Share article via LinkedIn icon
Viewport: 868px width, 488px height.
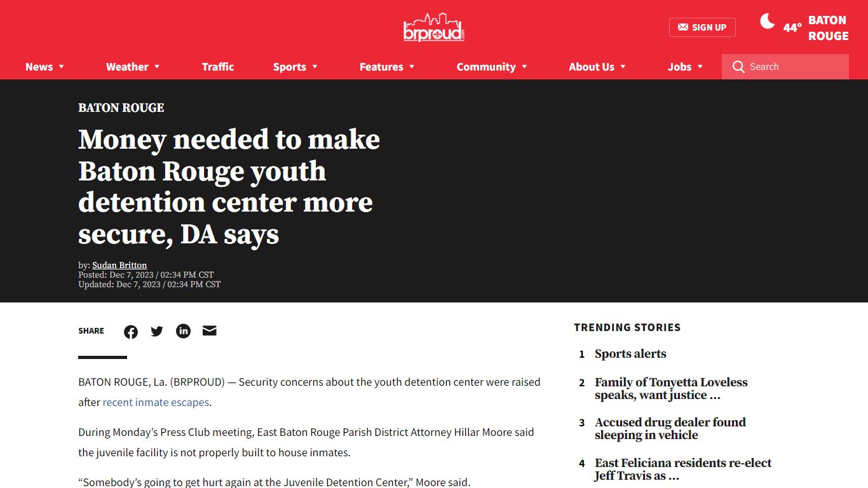184,331
